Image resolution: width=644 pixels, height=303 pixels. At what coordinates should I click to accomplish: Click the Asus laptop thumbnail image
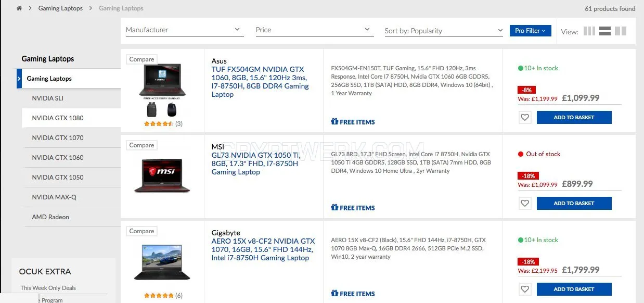[162, 91]
